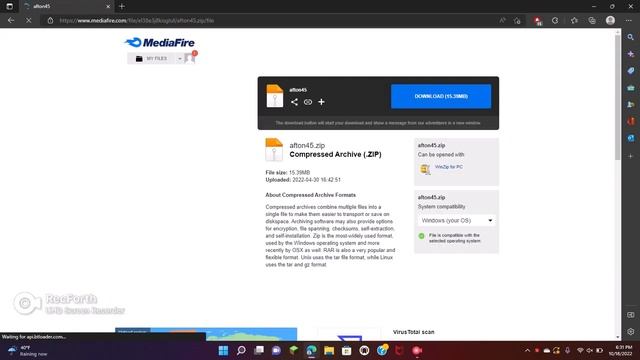Expand the MY FILES dropdown arrow

[180, 59]
